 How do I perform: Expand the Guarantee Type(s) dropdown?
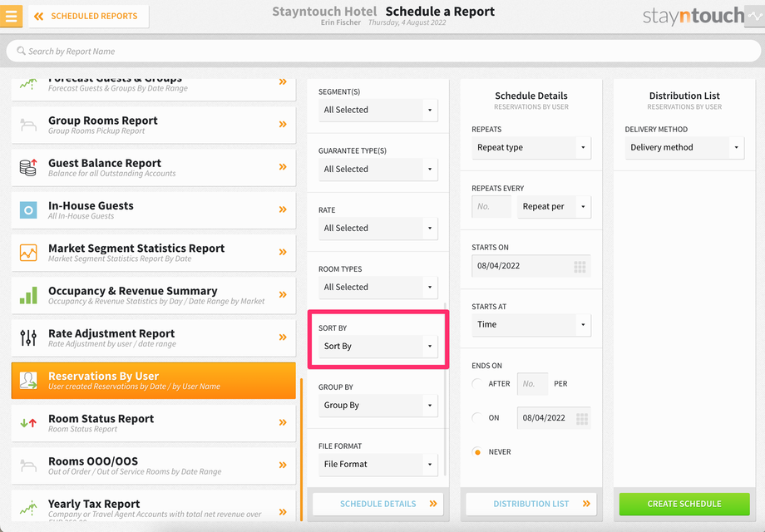tap(378, 170)
